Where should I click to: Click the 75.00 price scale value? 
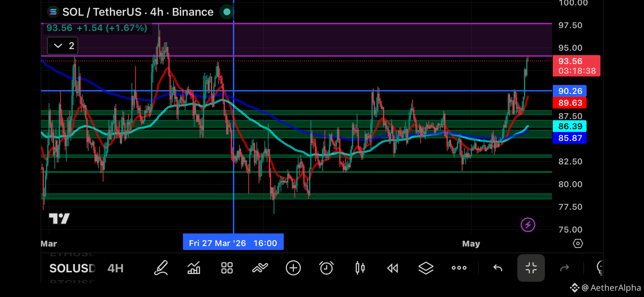[x=570, y=230]
